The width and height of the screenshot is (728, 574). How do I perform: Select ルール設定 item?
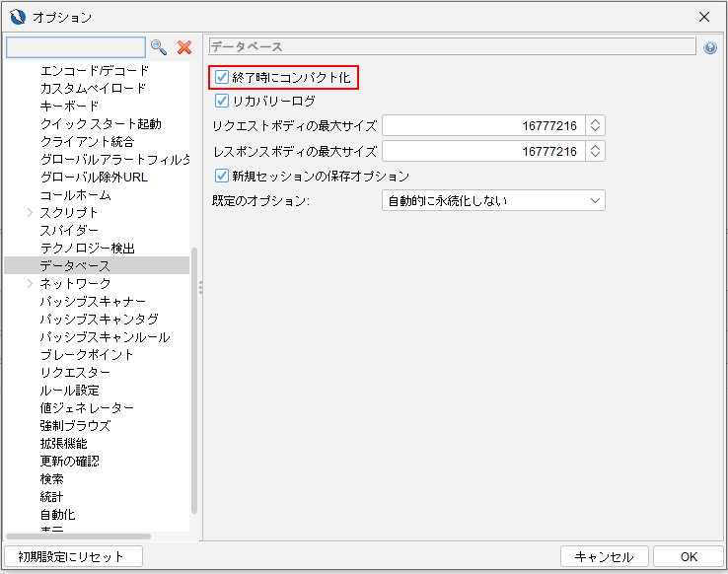point(70,390)
